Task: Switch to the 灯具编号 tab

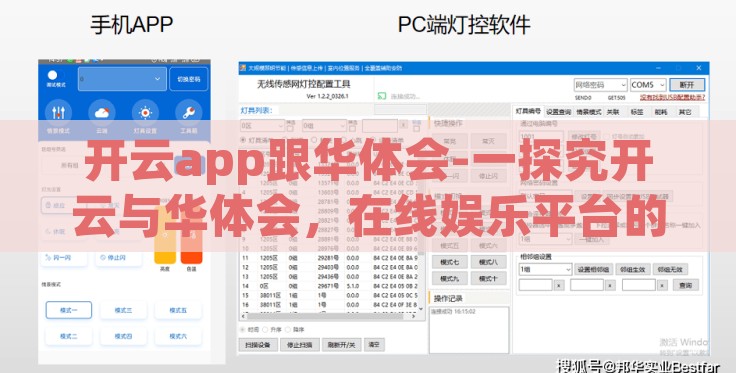Action: pos(528,112)
